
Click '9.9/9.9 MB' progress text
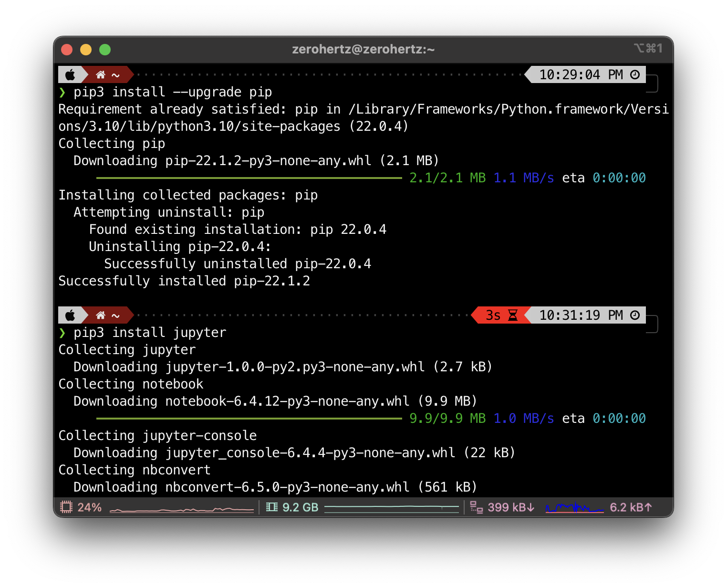447,418
